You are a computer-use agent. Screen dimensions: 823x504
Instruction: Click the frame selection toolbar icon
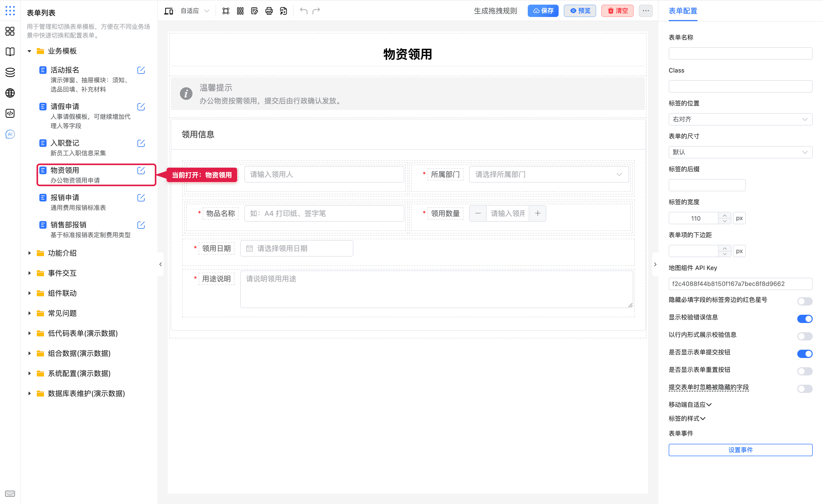(x=226, y=11)
